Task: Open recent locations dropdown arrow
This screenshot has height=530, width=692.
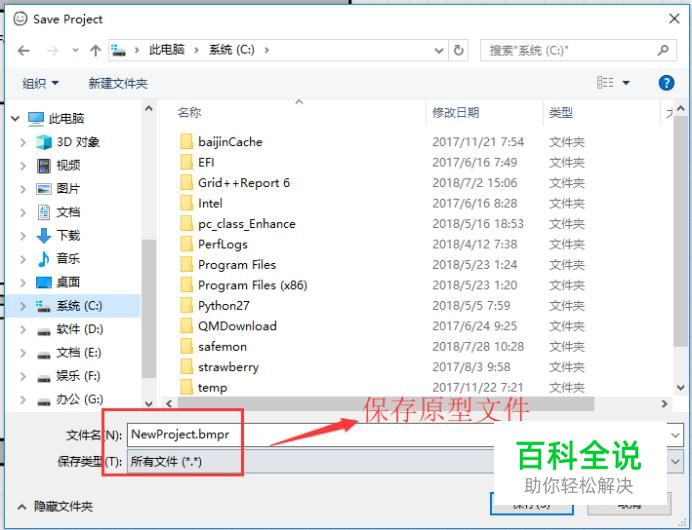Action: 75,51
